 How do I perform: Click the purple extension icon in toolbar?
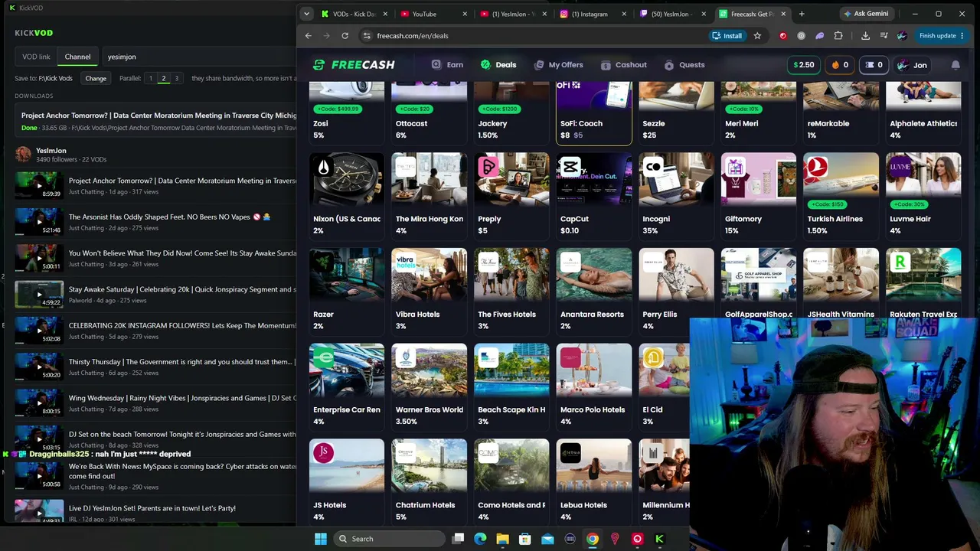[819, 35]
